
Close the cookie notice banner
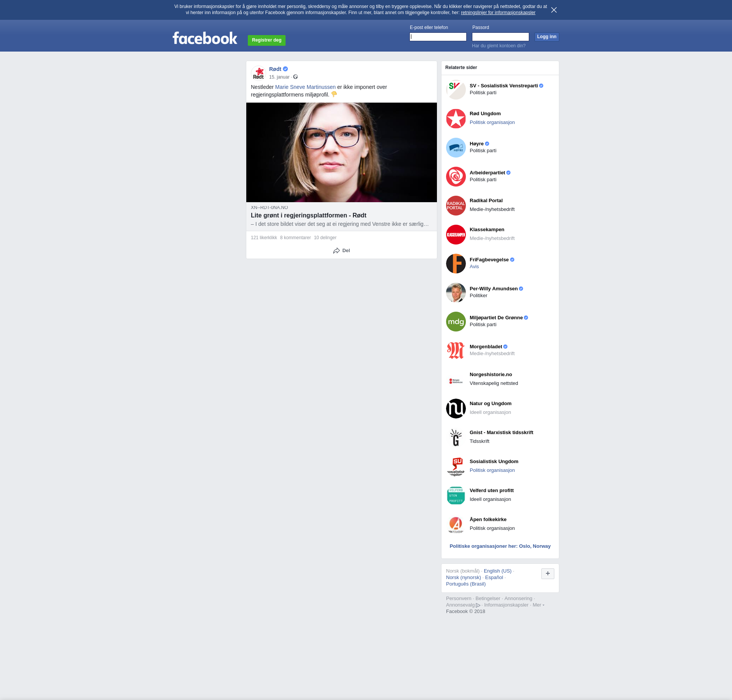coord(554,10)
